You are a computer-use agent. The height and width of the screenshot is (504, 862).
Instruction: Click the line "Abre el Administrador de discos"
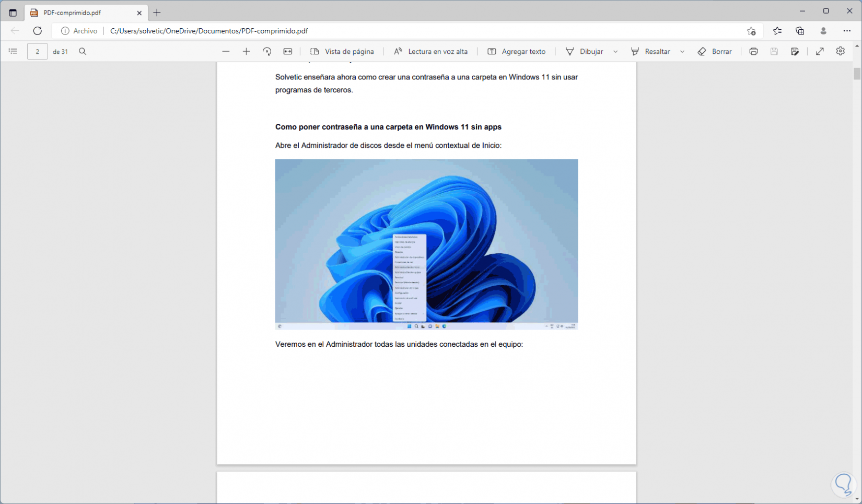388,145
